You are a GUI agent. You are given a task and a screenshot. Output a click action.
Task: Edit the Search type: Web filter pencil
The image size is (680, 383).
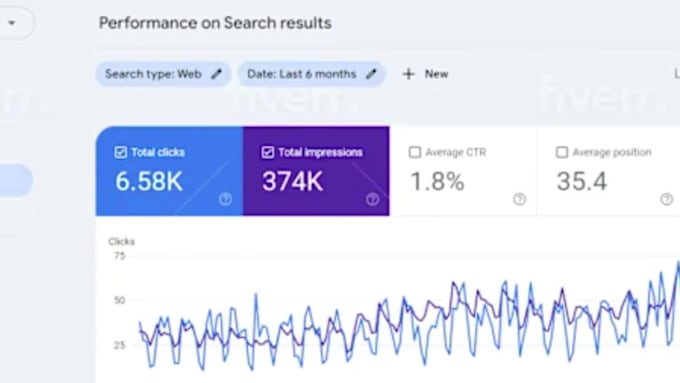tap(216, 74)
